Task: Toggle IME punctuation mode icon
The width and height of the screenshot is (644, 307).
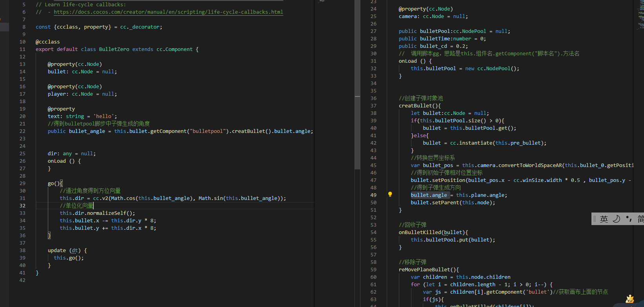Action: [629, 219]
